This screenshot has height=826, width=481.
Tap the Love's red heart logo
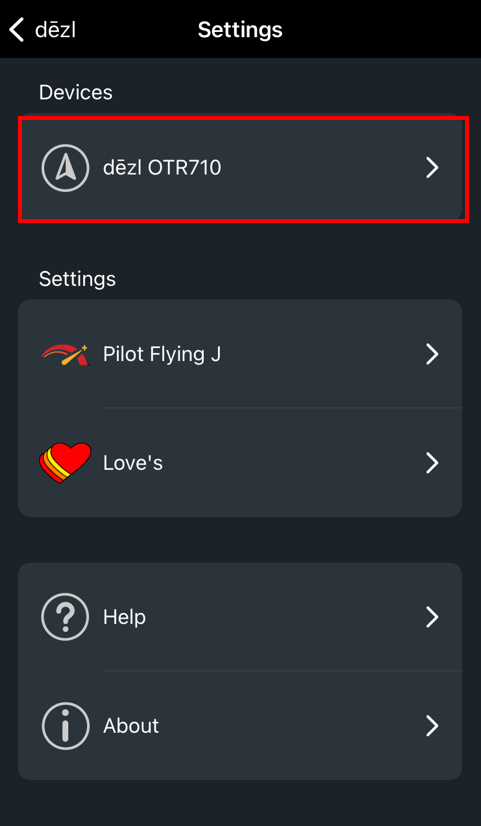pyautogui.click(x=65, y=463)
